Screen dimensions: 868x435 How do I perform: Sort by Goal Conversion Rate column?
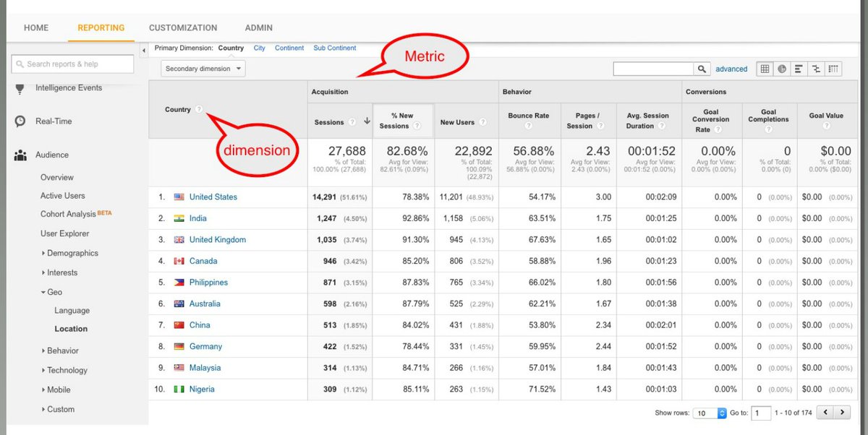pos(711,121)
